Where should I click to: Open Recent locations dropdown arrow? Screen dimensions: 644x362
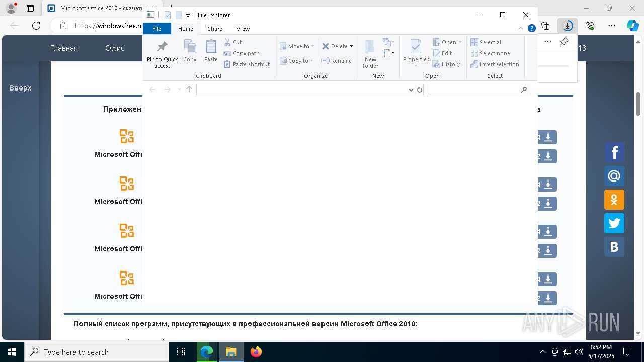tap(179, 89)
